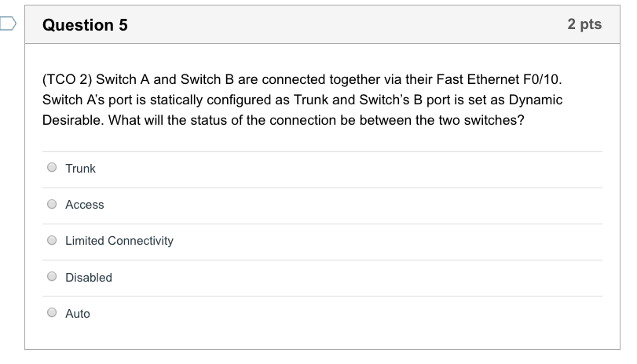Select the Access radio button
Image resolution: width=637 pixels, height=364 pixels.
[52, 204]
